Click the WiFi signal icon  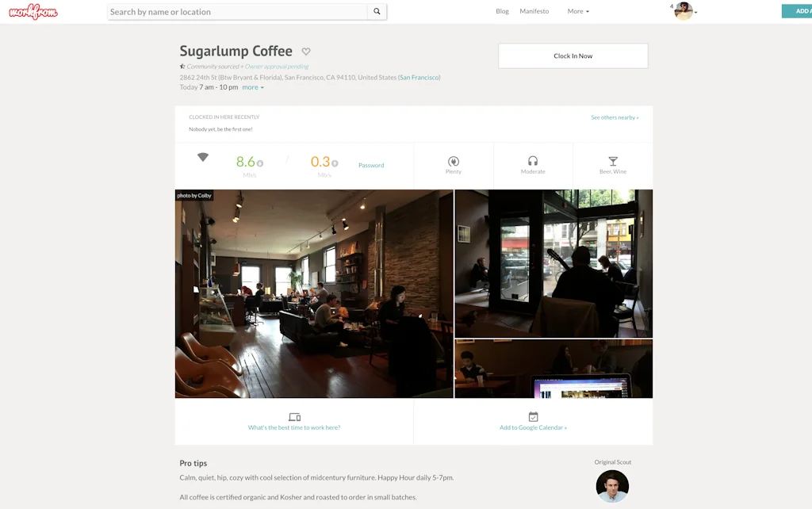(x=203, y=157)
